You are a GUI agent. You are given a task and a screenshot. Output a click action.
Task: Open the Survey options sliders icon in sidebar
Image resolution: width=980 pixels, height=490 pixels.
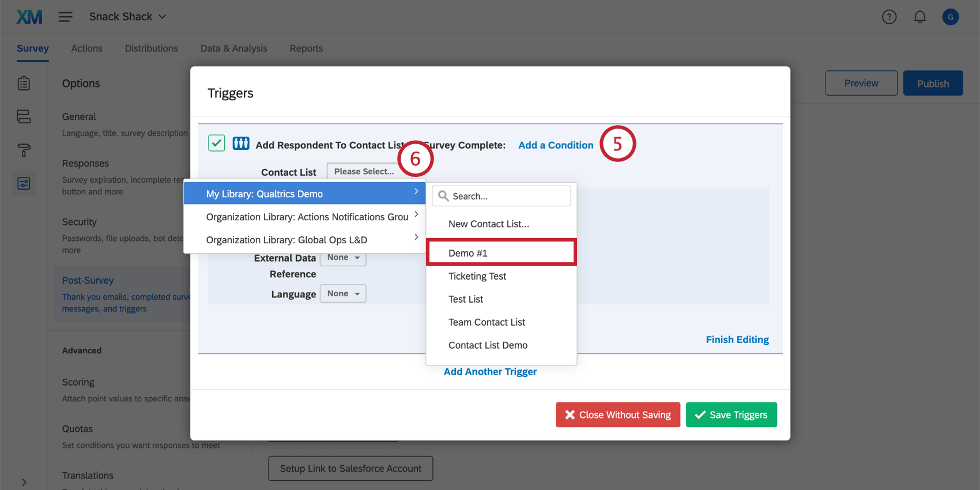click(24, 183)
